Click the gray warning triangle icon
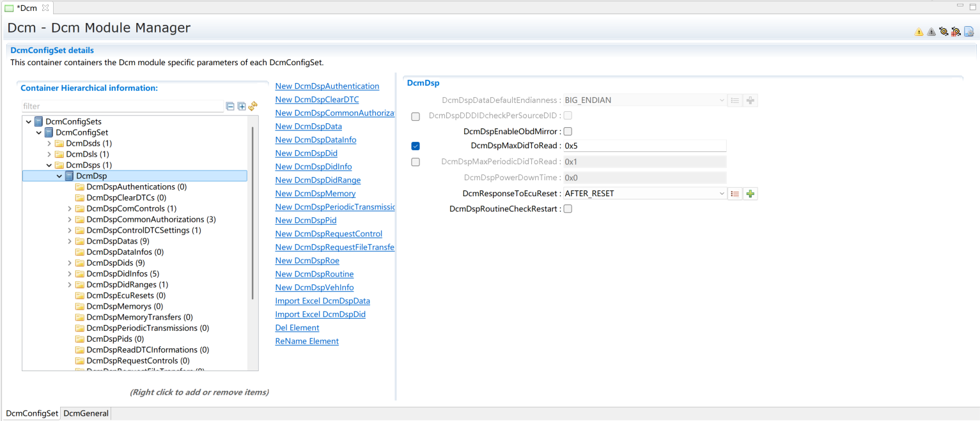This screenshot has height=421, width=980. [x=931, y=31]
